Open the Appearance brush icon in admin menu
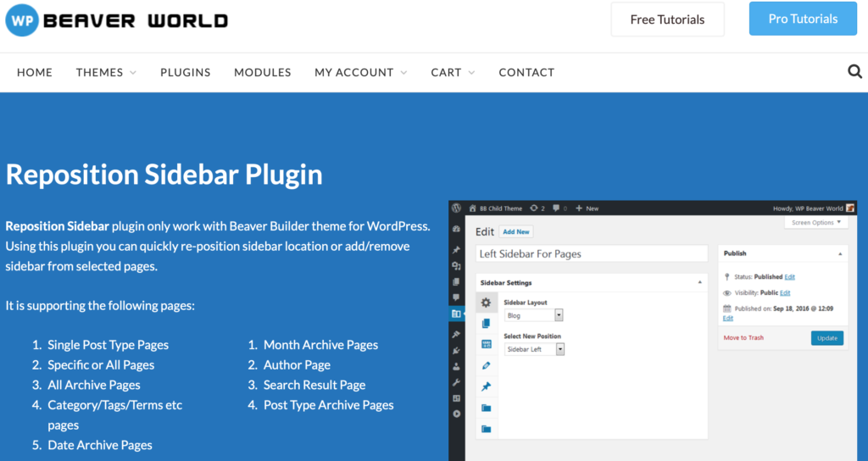868x461 pixels. [456, 334]
